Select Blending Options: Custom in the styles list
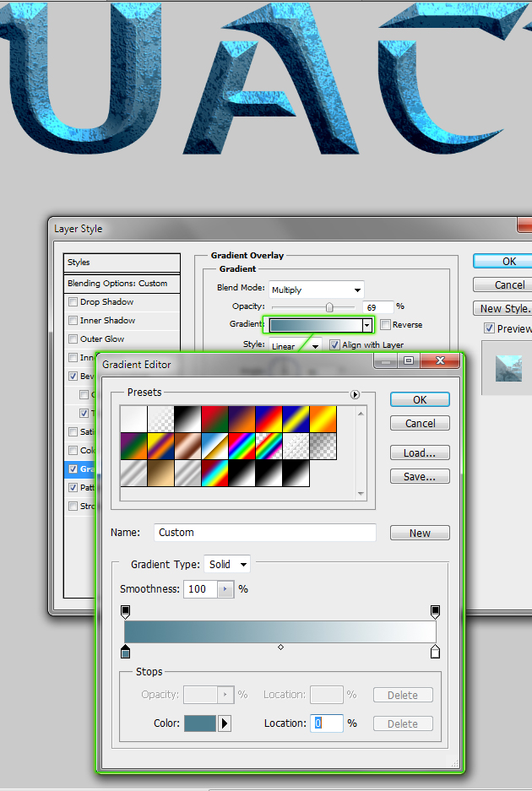Image resolution: width=532 pixels, height=791 pixels. pos(117,284)
